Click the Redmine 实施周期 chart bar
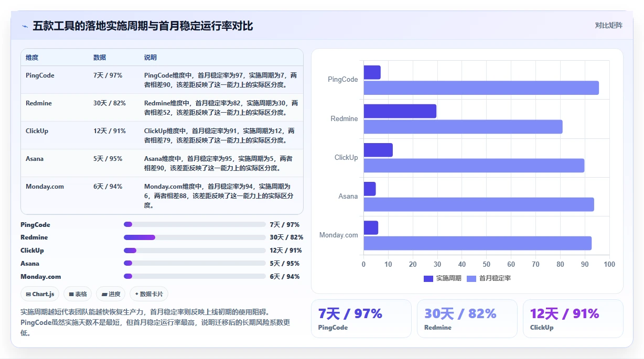644x359 pixels. point(400,111)
